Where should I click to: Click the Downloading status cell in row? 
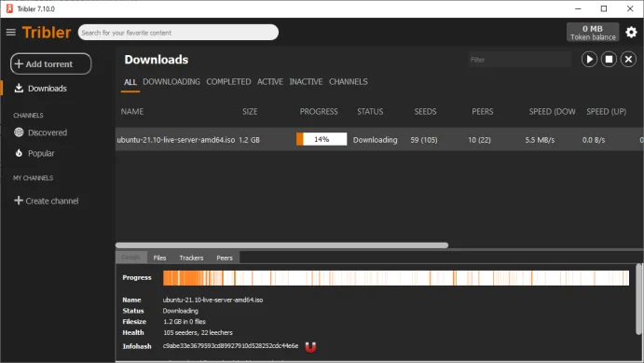pos(375,140)
